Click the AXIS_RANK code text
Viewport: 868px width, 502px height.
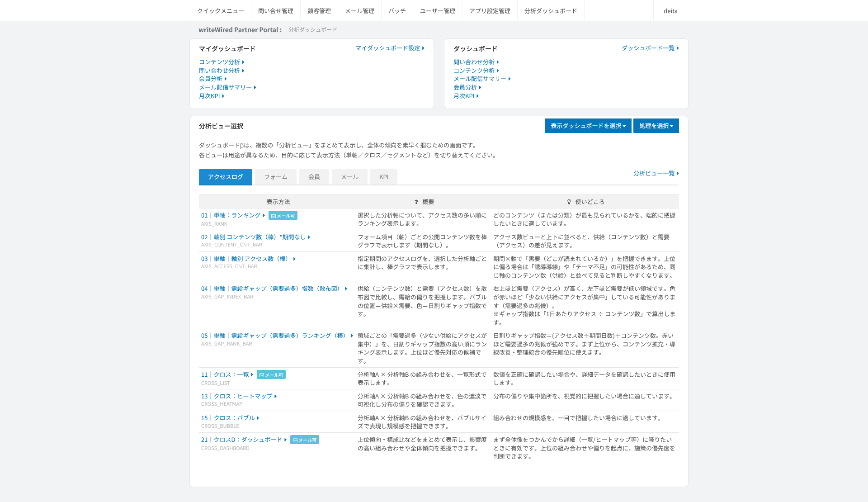click(214, 224)
